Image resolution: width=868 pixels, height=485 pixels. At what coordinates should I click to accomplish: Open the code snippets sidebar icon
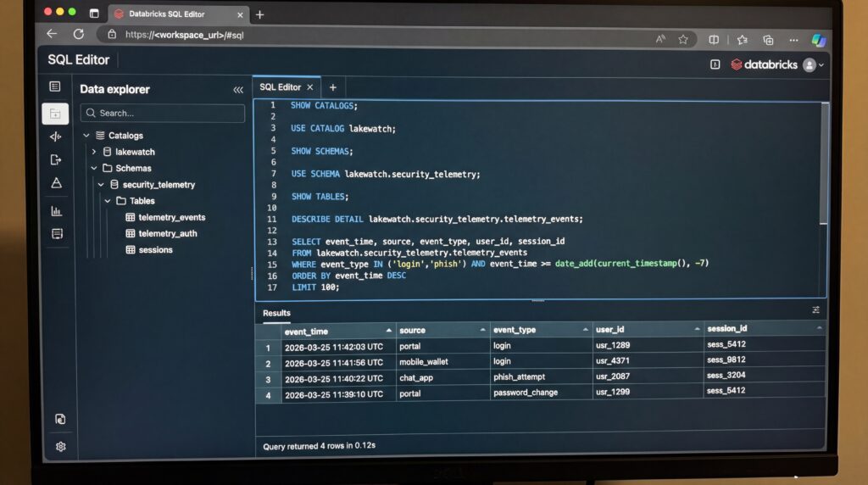[x=55, y=137]
